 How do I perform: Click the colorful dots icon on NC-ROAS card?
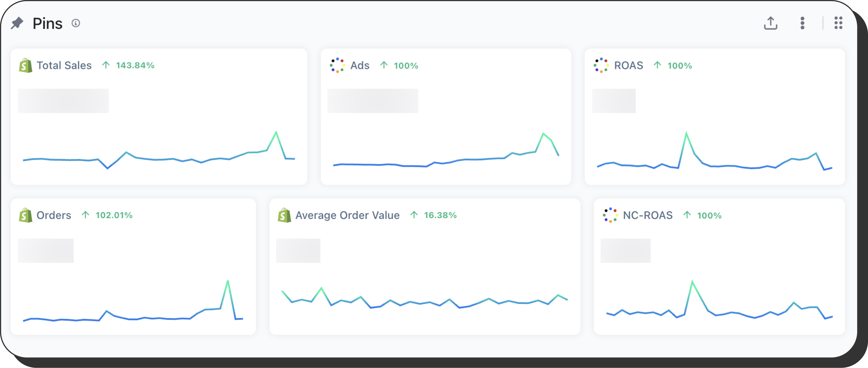(610, 215)
